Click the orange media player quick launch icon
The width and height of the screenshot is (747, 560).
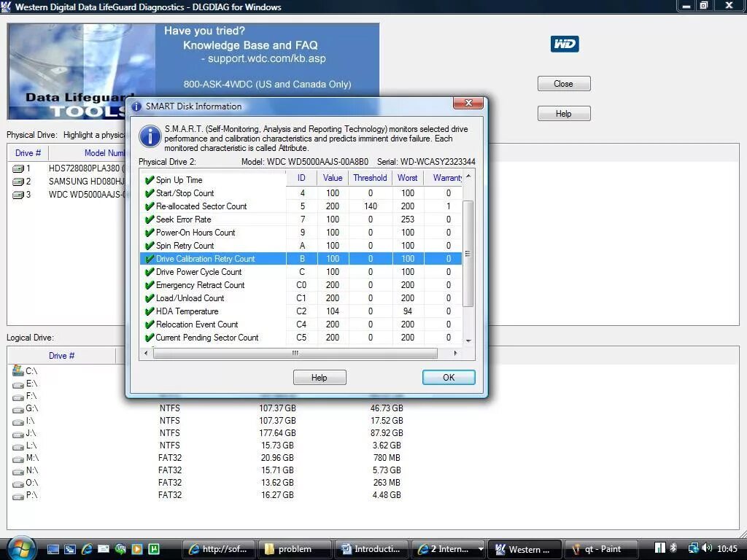[x=136, y=549]
